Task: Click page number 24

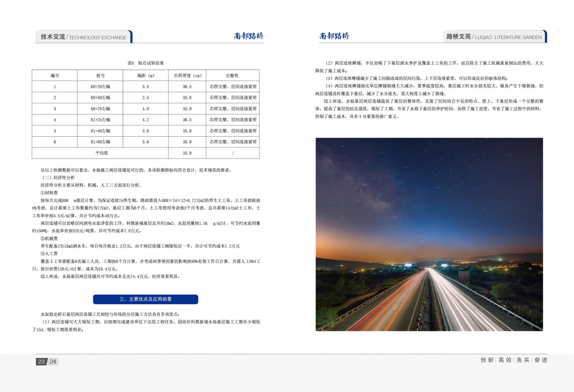Action: (x=53, y=361)
